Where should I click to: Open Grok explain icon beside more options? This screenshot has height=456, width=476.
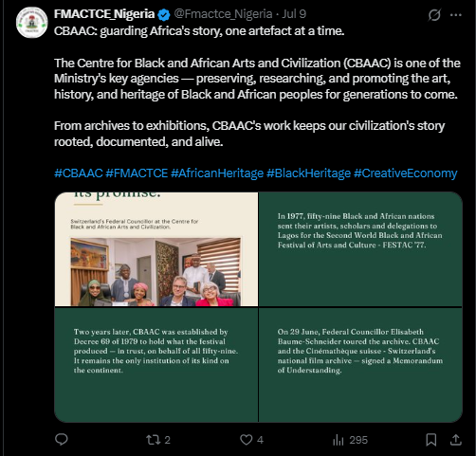tap(434, 14)
